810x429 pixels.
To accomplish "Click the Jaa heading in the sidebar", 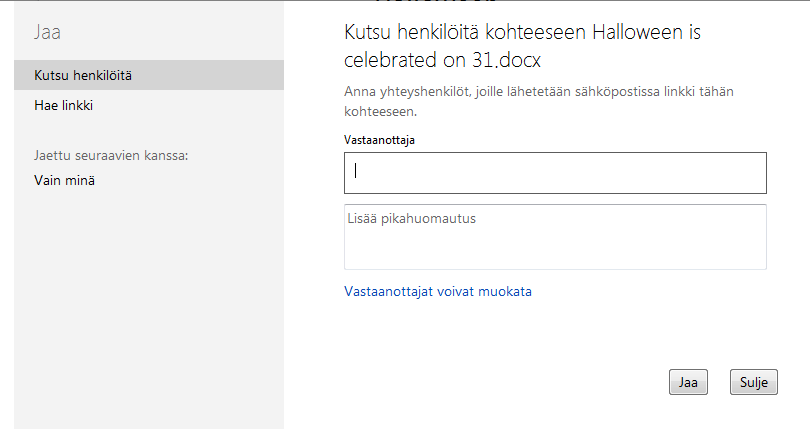I will pyautogui.click(x=47, y=32).
